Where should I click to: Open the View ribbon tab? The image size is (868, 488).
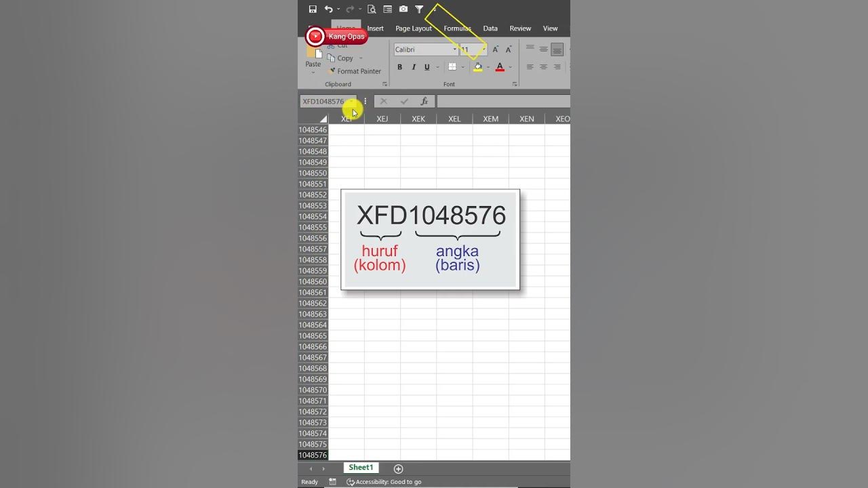point(550,28)
